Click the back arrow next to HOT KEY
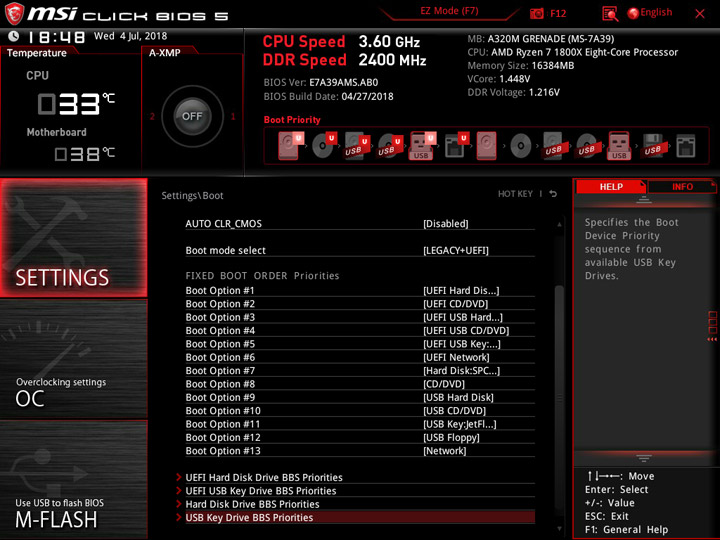720x540 pixels. point(553,194)
